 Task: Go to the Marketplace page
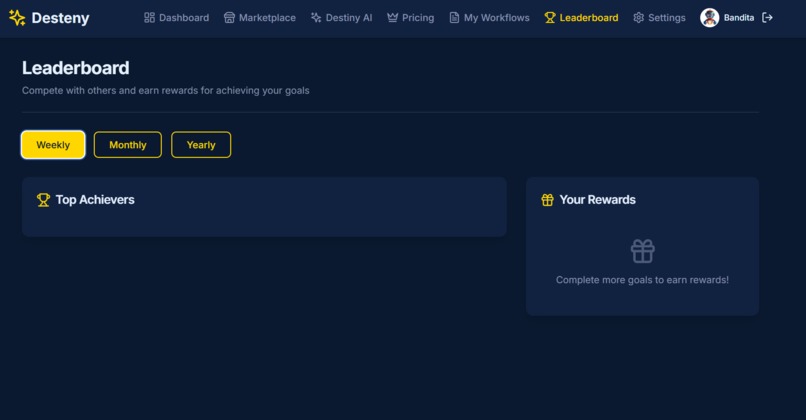(x=260, y=17)
